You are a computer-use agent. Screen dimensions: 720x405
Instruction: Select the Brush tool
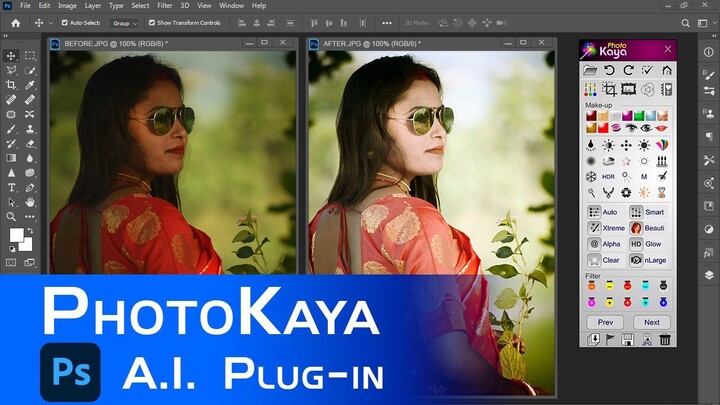coord(11,129)
